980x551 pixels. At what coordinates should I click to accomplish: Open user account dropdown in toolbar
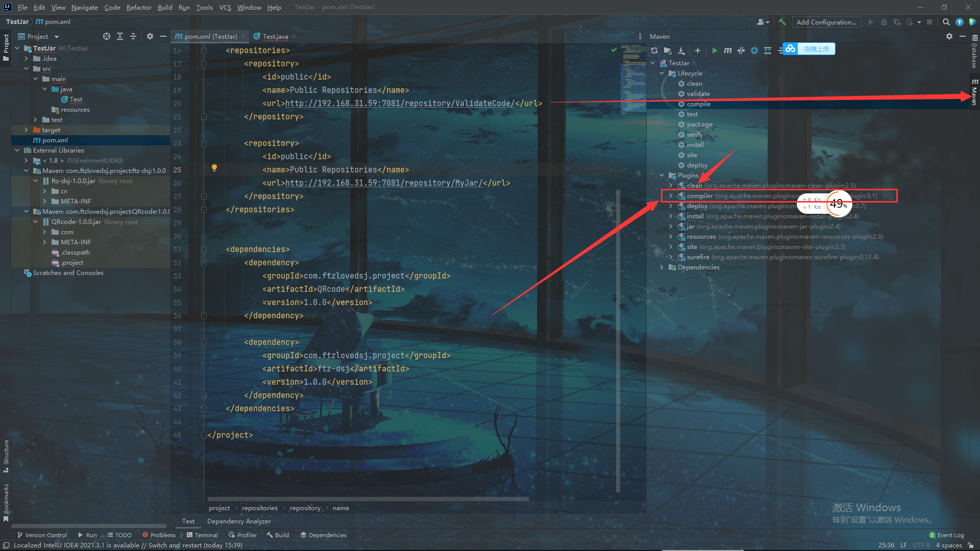click(763, 22)
